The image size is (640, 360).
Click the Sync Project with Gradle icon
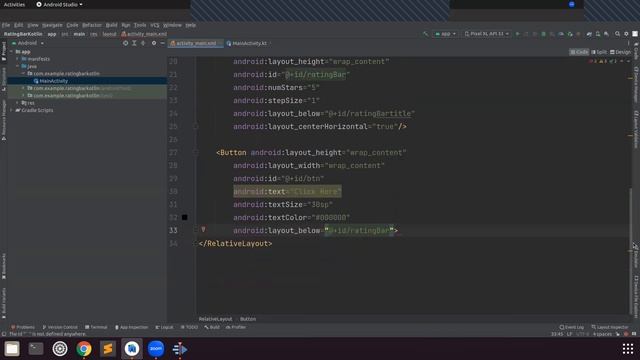coord(589,34)
